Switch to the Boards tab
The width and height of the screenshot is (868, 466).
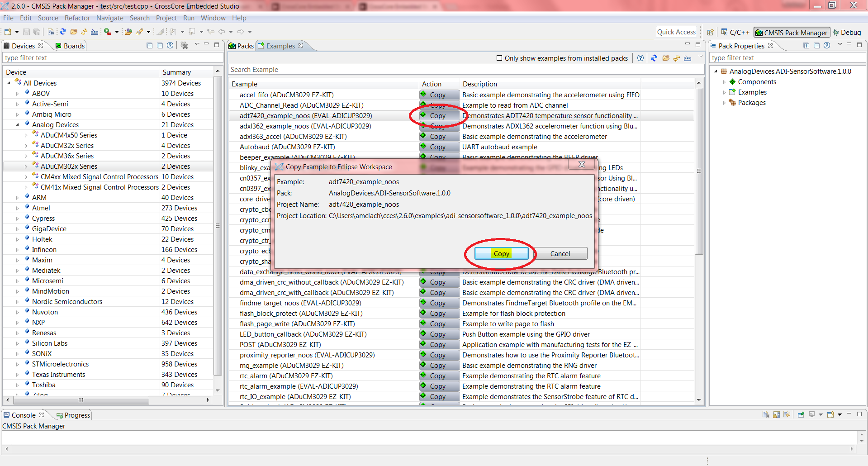(70, 46)
